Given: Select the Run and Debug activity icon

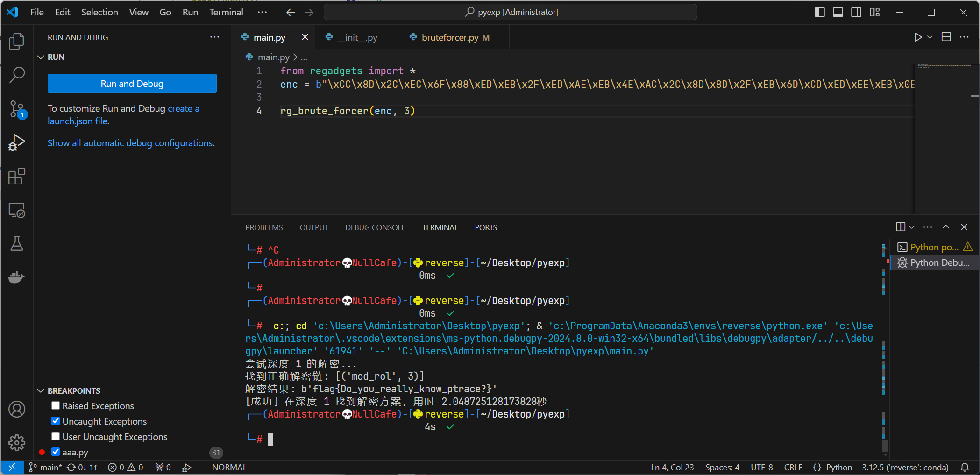Looking at the screenshot, I should 17,142.
